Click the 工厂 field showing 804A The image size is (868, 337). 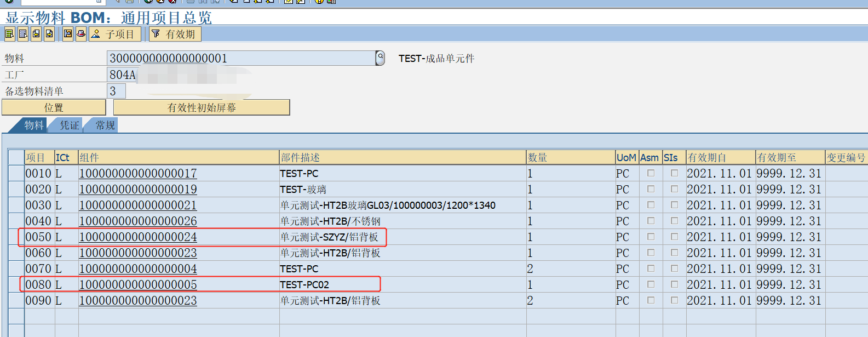pyautogui.click(x=122, y=75)
